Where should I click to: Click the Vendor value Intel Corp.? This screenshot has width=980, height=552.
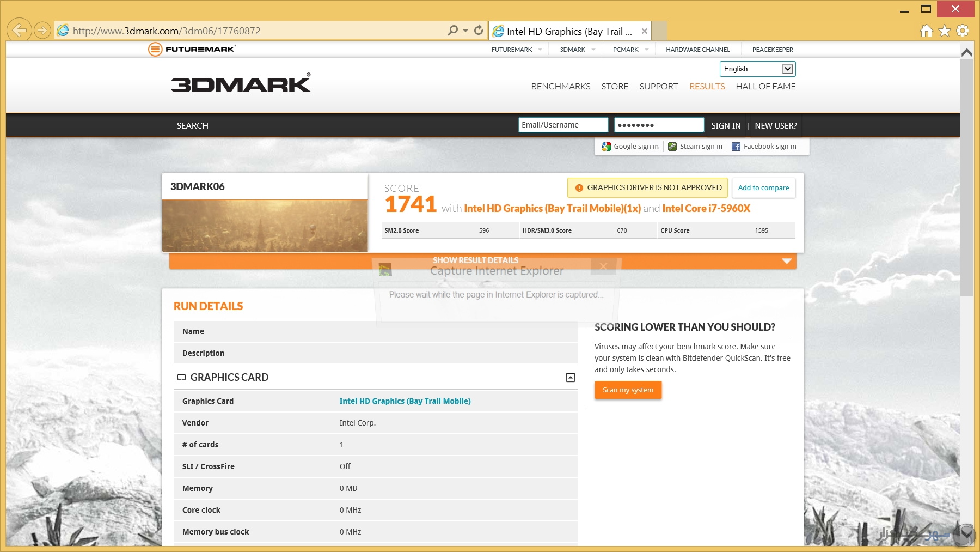pos(357,423)
